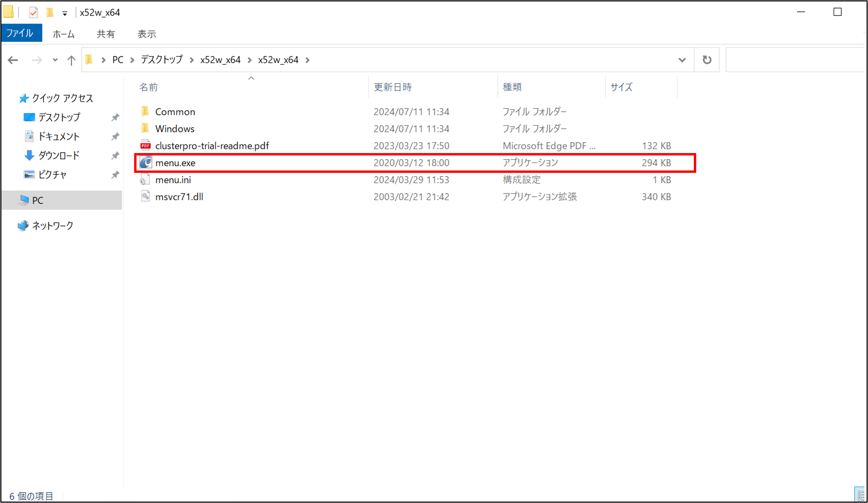This screenshot has height=503, width=868.
Task: Open the recent locations dropdown arrow
Action: click(x=55, y=60)
